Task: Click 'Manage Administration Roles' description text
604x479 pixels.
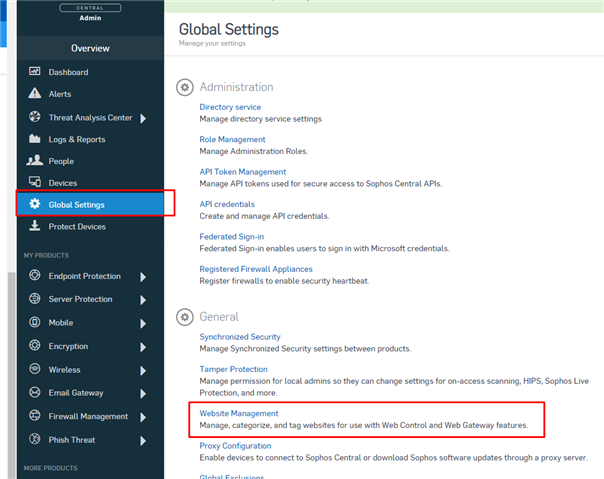Action: click(253, 151)
